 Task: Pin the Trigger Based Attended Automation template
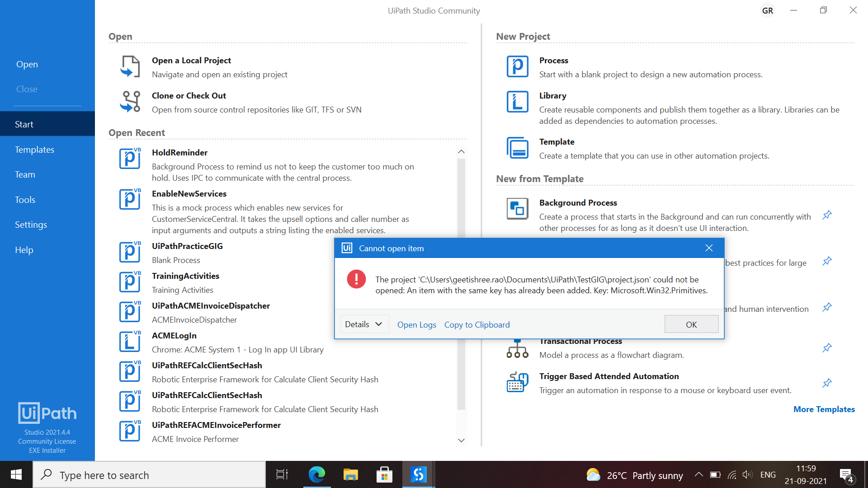coord(827,383)
